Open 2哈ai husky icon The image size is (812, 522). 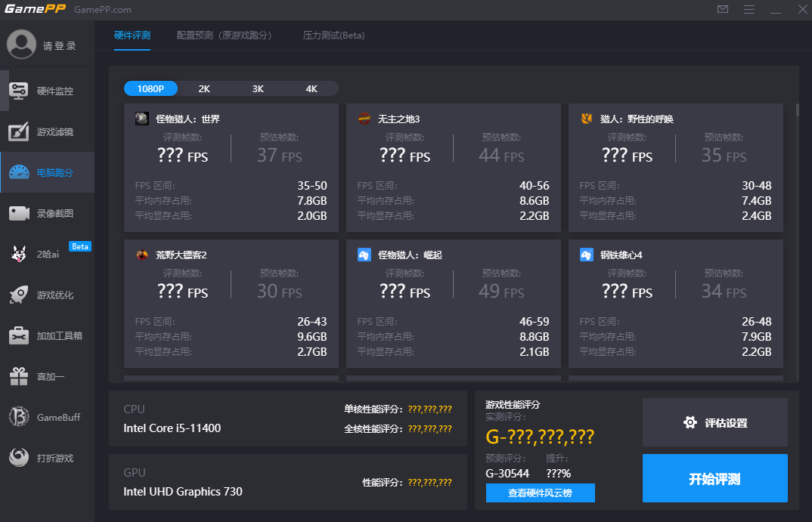click(x=19, y=254)
